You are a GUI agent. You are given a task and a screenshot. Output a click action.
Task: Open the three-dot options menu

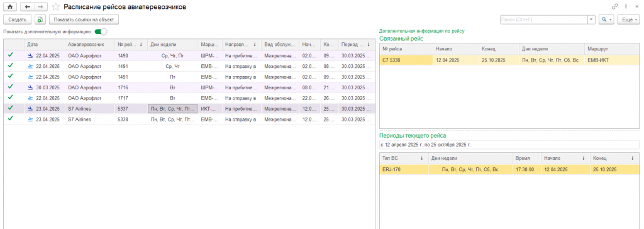(626, 6)
